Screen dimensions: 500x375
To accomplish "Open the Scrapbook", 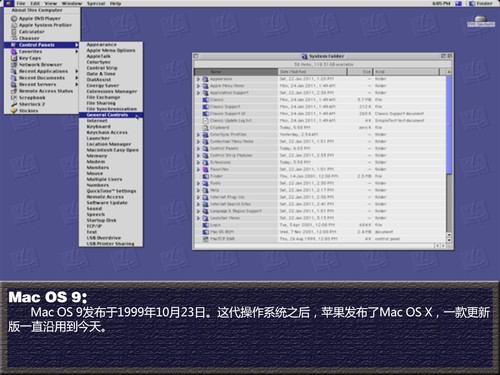I will coord(42,98).
